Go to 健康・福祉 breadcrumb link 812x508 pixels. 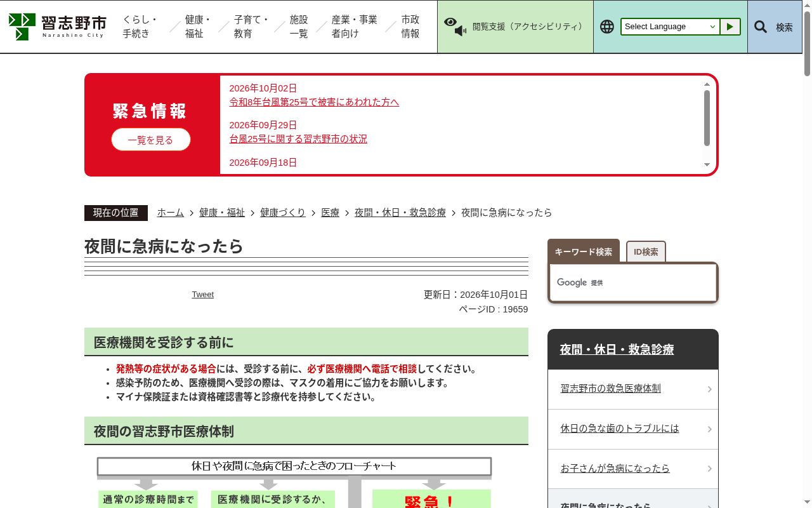point(222,213)
